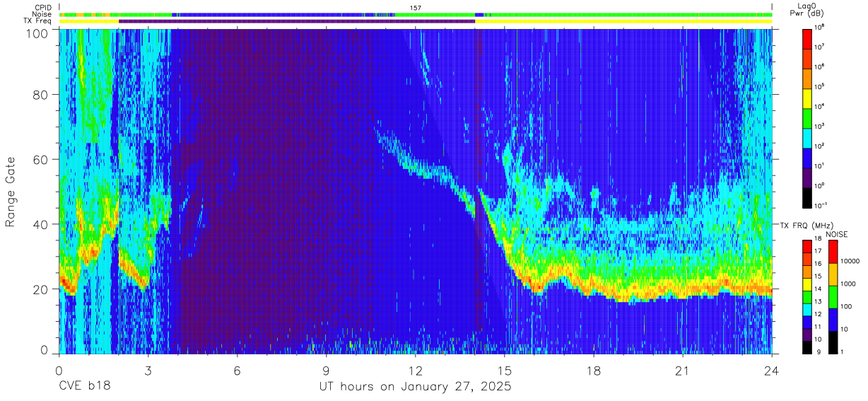
Task: Click the CPID value 157 above the plot
Action: pos(416,7)
